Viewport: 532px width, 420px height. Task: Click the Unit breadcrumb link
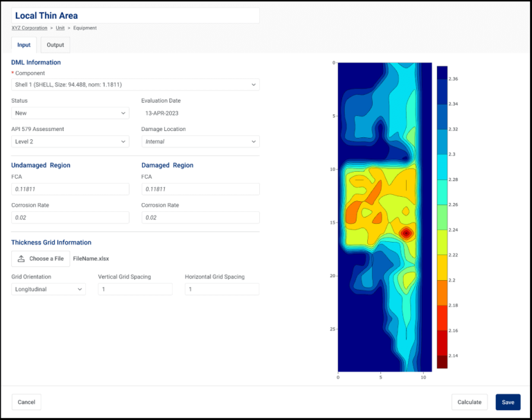pyautogui.click(x=60, y=28)
